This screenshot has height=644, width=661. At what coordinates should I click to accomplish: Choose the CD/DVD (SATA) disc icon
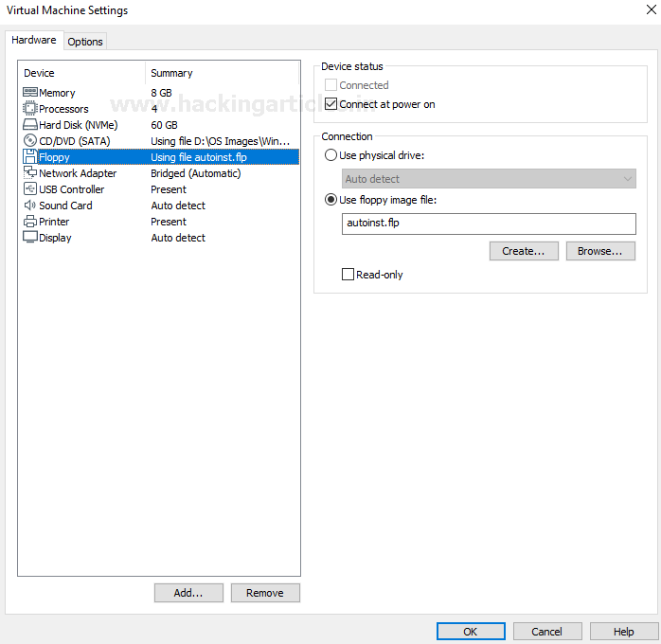(30, 141)
